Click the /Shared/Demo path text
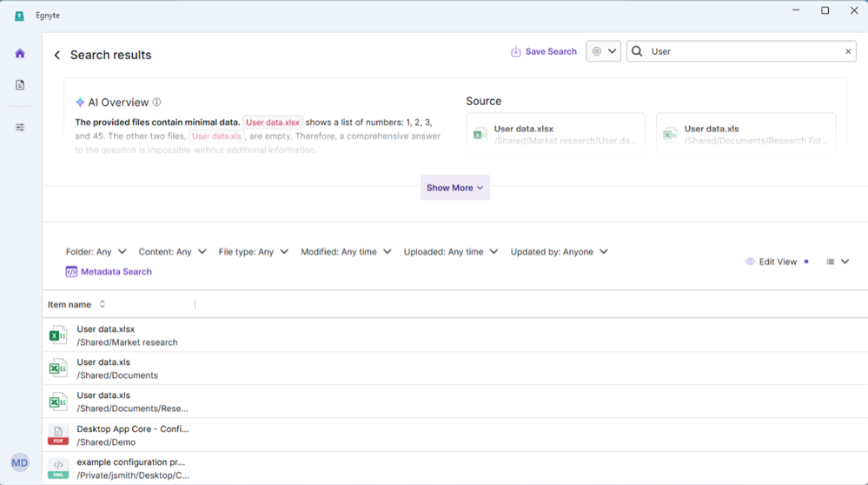The image size is (868, 485). [106, 442]
